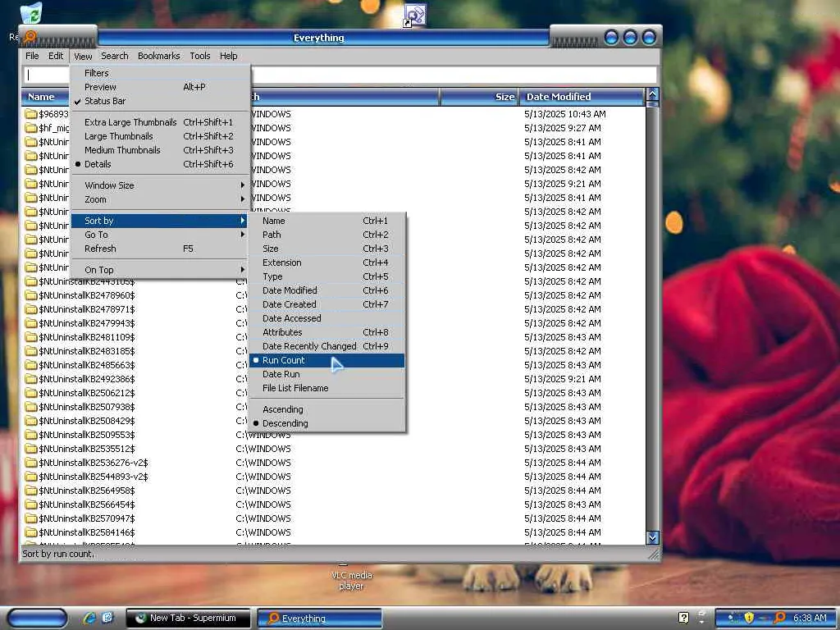Click the scrollbar up arrow
Screen dimensions: 840x630
pos(652,95)
